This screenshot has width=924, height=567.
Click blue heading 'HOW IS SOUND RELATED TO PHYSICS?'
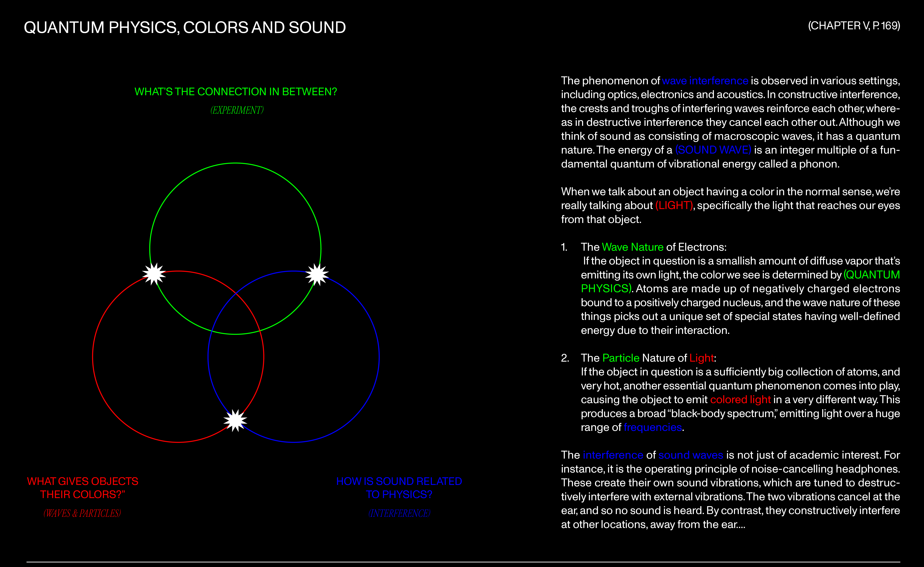(399, 488)
